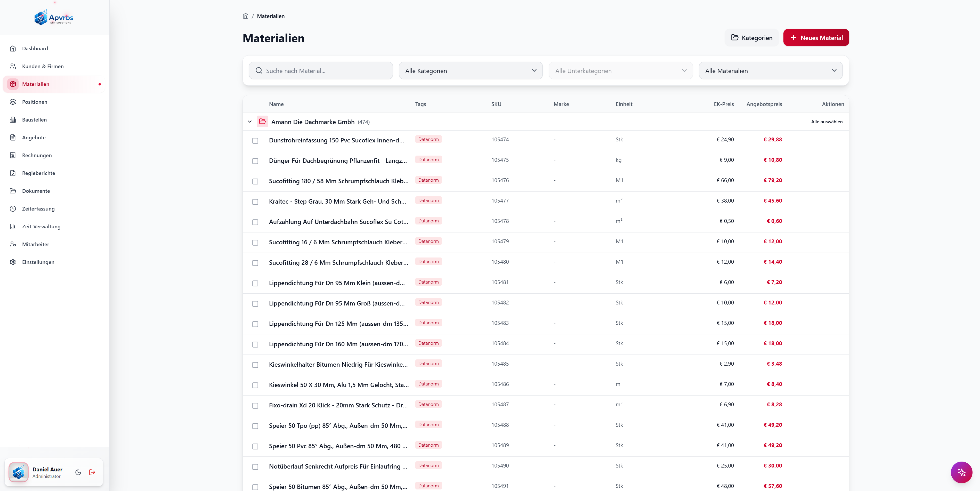
Task: Open the Alle Kategorien dropdown
Action: [470, 70]
